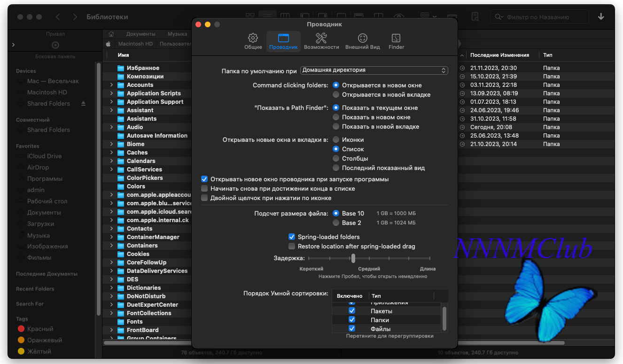This screenshot has width=623, height=364.
Task: Enable Начинать снова при достижении конца
Action: coord(204,188)
